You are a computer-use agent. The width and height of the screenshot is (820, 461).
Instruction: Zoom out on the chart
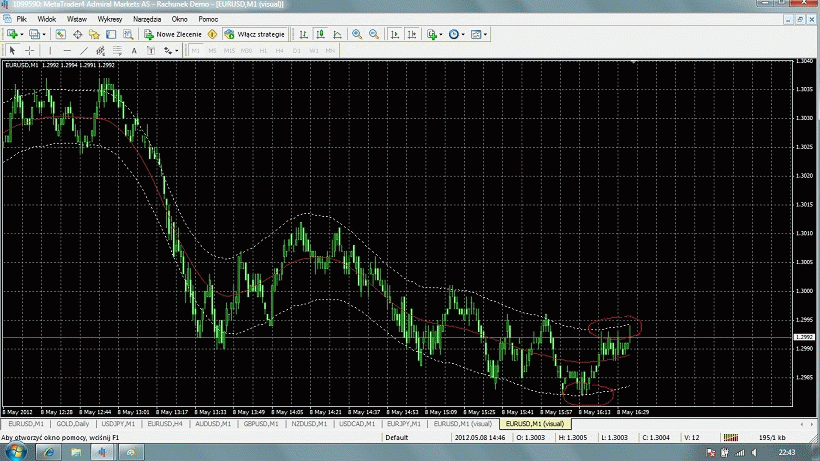[x=374, y=34]
